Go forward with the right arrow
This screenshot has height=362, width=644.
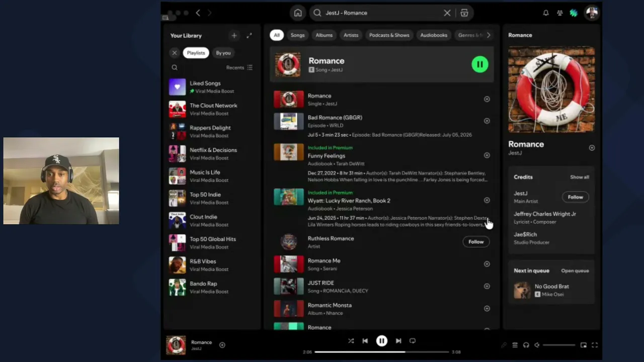tap(209, 13)
